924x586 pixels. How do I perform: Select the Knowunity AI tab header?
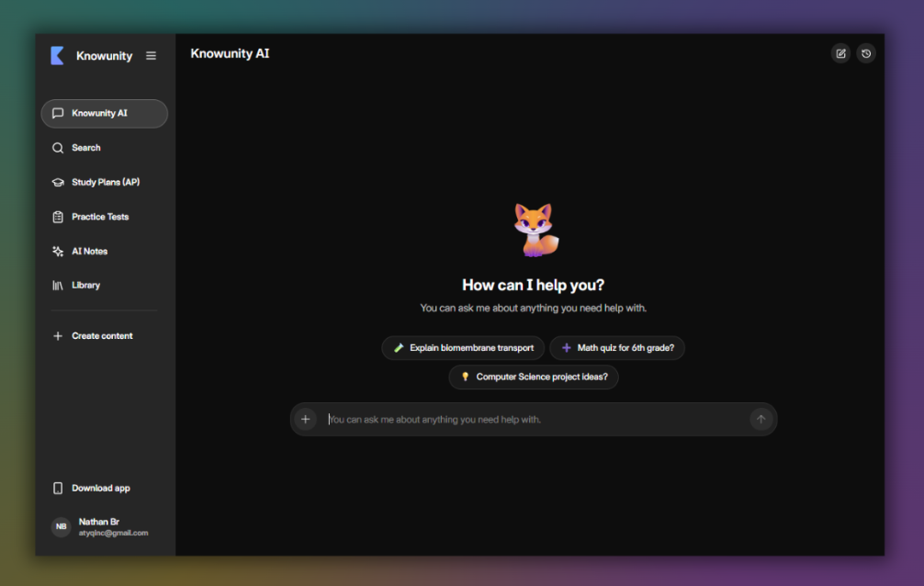[230, 53]
